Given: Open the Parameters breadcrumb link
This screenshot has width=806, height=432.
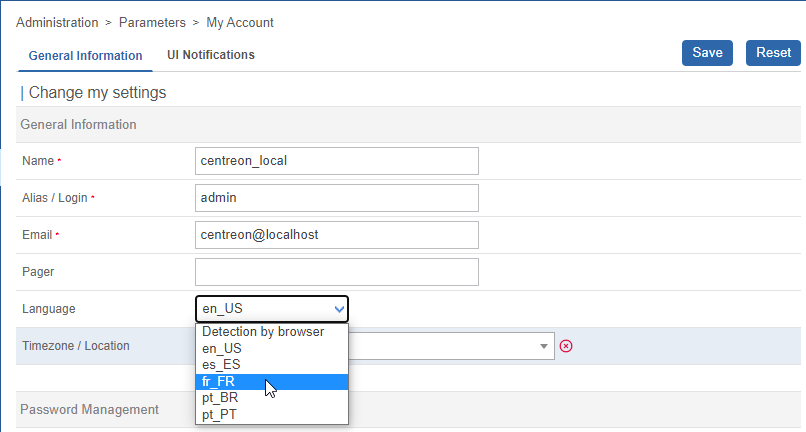Looking at the screenshot, I should (x=152, y=22).
